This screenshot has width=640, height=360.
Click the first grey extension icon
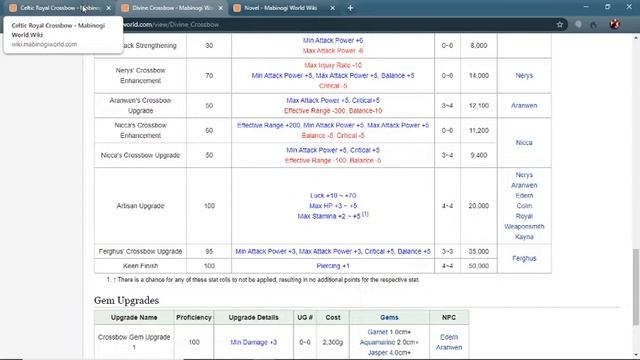coord(578,24)
